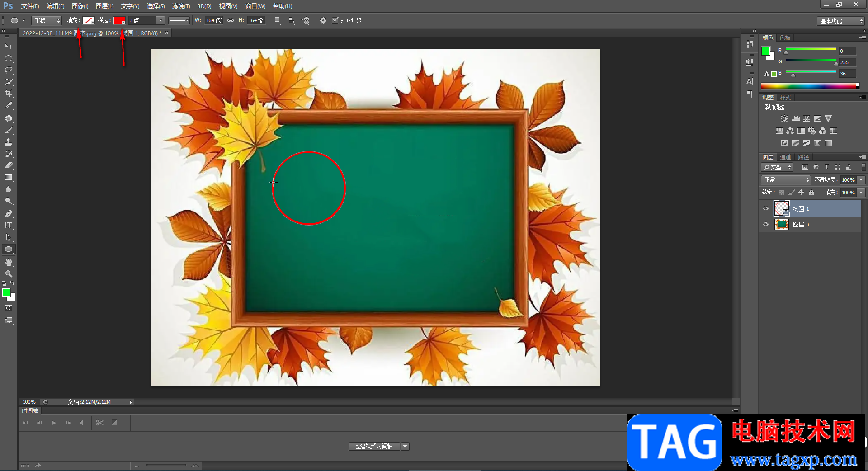Image resolution: width=868 pixels, height=471 pixels.
Task: Switch to the 通道 tab
Action: click(785, 157)
